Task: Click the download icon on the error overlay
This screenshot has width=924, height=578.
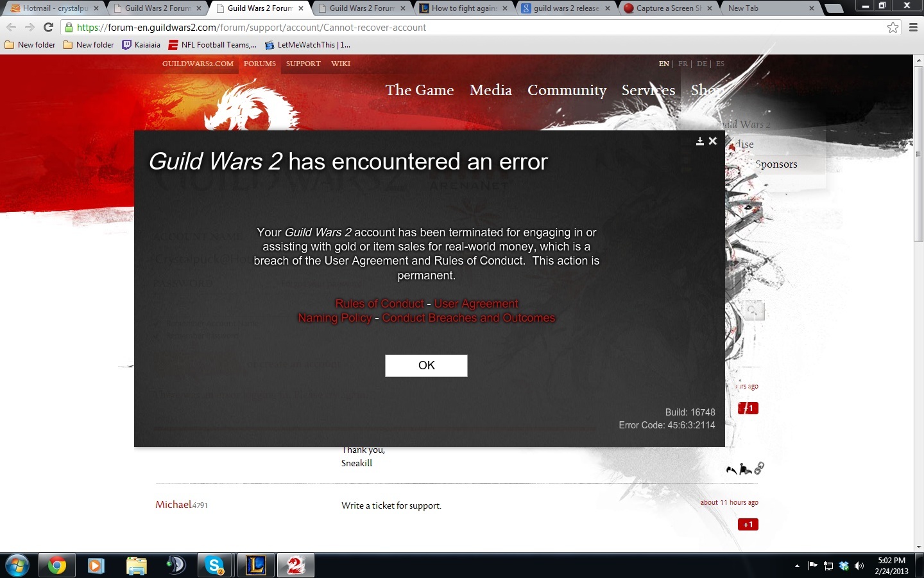Action: (x=700, y=141)
